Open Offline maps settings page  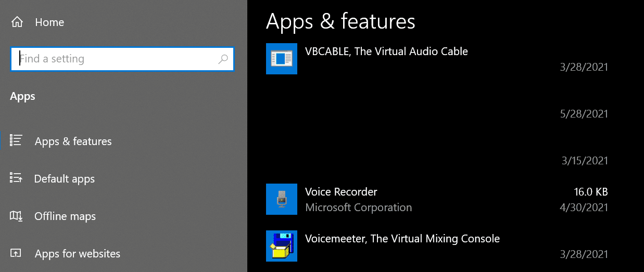(65, 216)
